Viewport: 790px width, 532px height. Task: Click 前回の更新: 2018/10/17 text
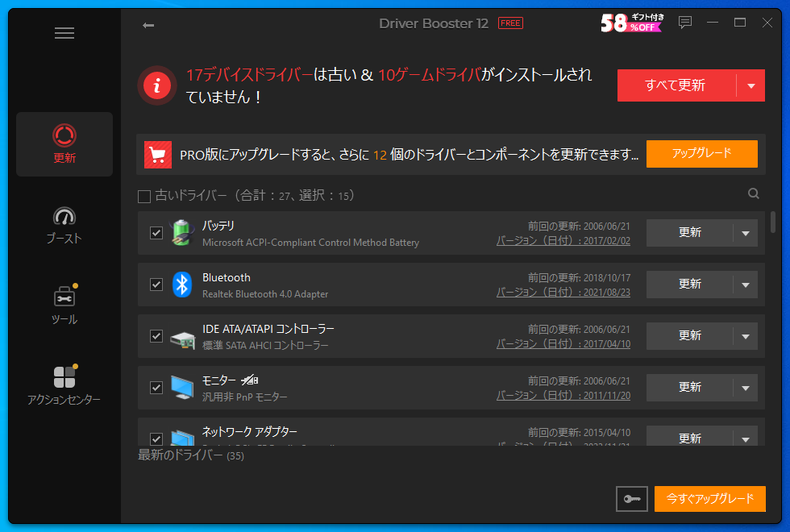coord(579,277)
